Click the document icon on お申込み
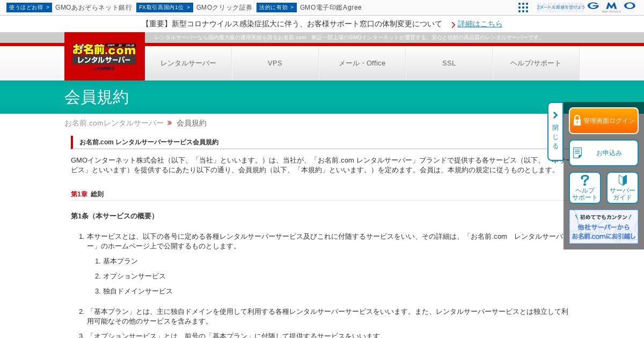Screen dimensions: 644x338 (577, 153)
